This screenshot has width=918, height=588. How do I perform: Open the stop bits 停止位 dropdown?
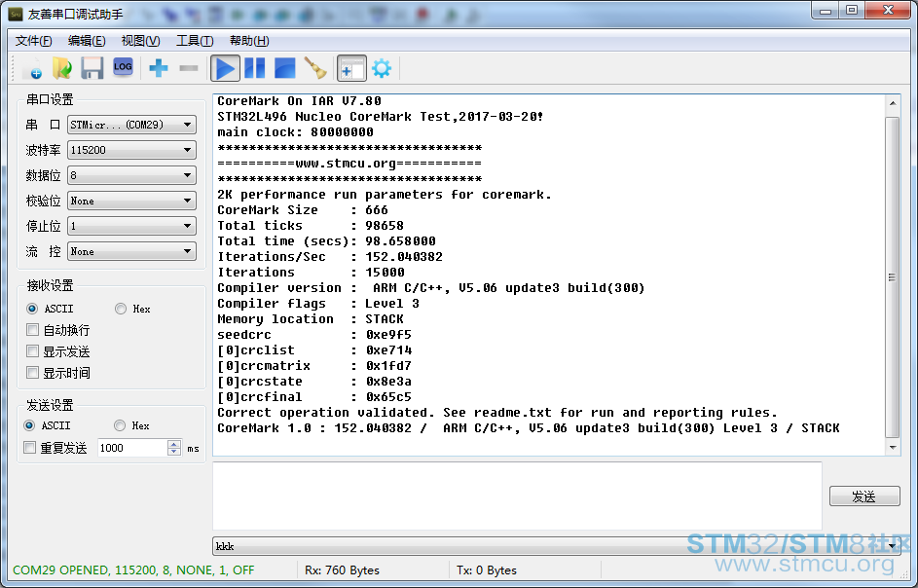[131, 226]
